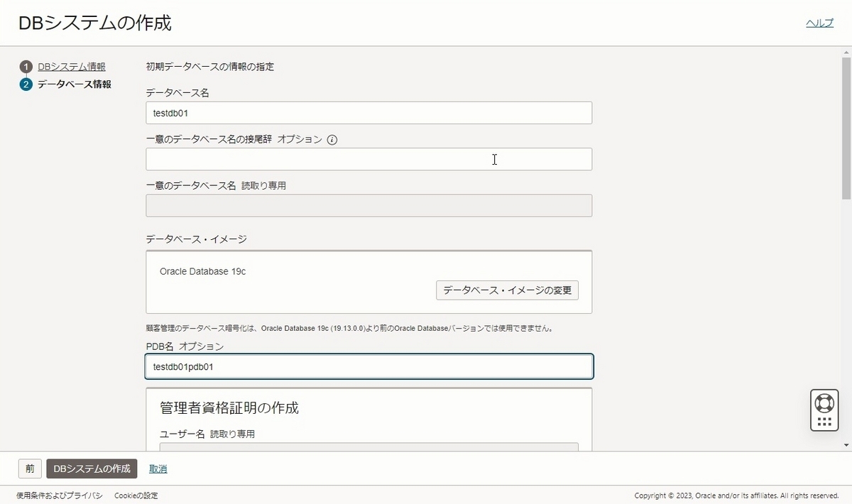Click the info icon beside 接尾辞 オプション label
The image size is (852, 504).
(332, 139)
